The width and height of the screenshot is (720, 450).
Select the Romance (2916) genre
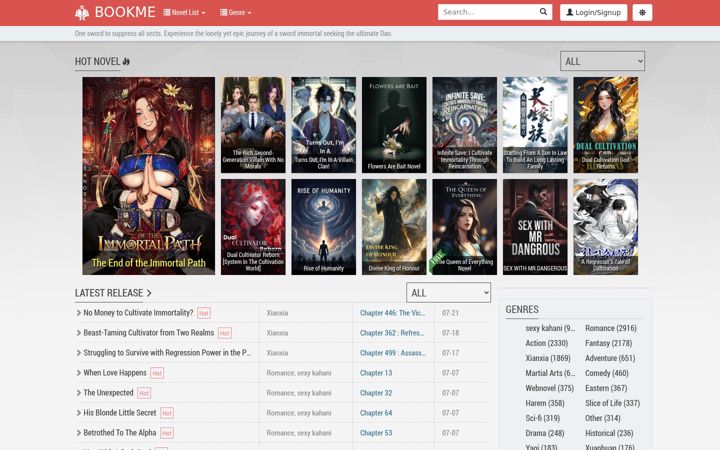[611, 328]
